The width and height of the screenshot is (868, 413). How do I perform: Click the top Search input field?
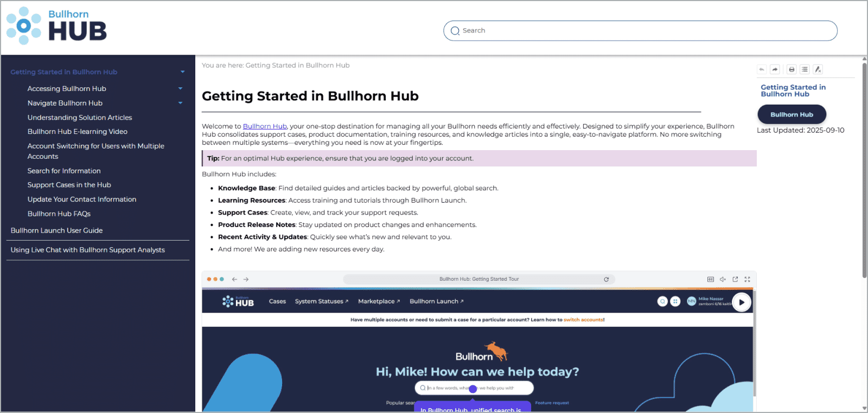tap(640, 31)
